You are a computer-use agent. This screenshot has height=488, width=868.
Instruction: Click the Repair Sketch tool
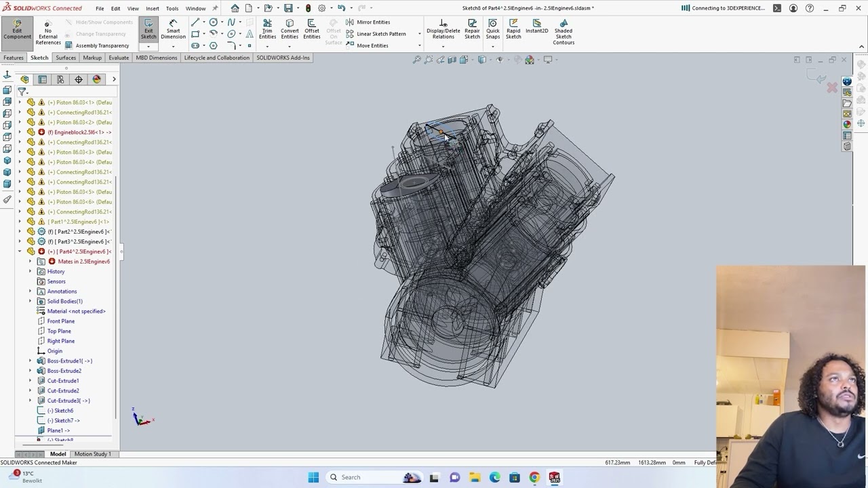(x=472, y=29)
